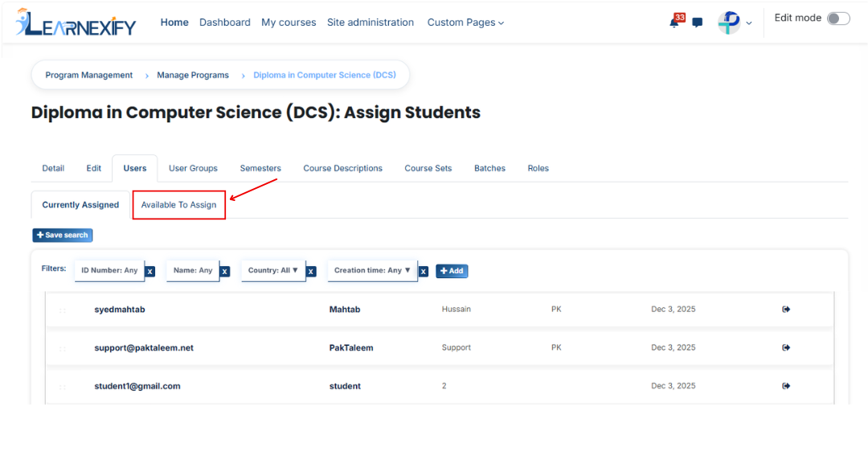Viewport: 868px width, 455px height.
Task: Switch to the User Groups tab
Action: tap(193, 168)
